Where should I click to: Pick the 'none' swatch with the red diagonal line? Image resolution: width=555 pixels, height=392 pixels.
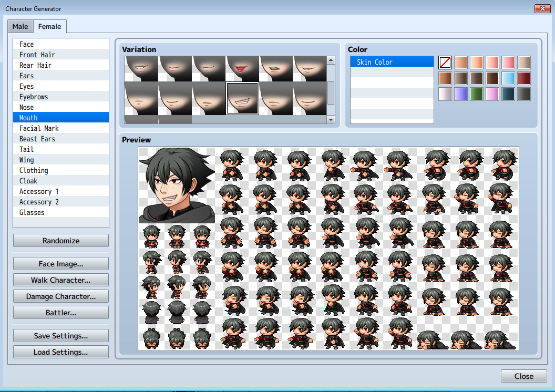pos(445,62)
